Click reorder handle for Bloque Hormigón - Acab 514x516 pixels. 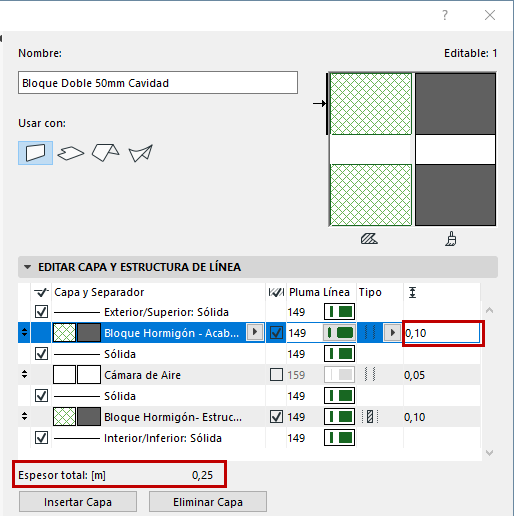[24, 332]
